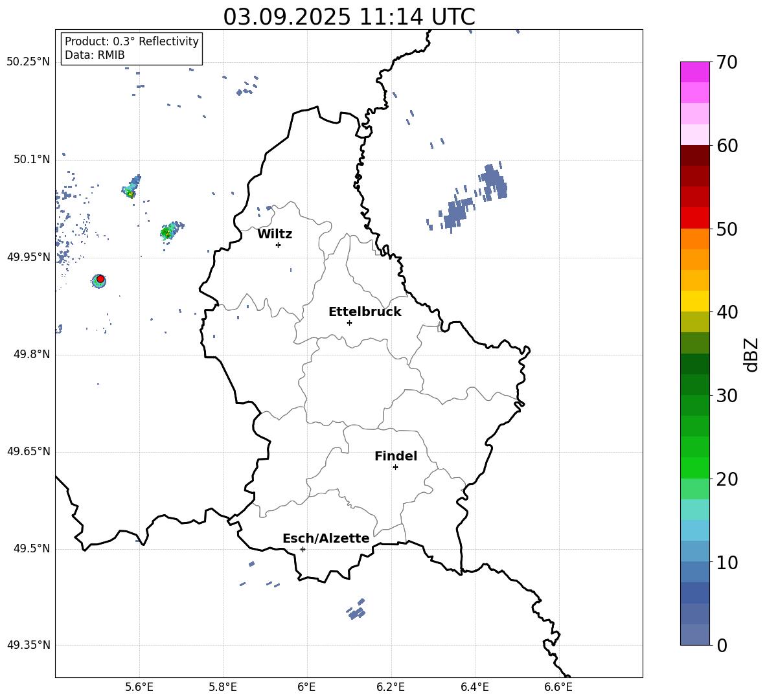This screenshot has height=700, width=767.
Task: Click the 5.8°E longitude label
Action: pos(223,687)
